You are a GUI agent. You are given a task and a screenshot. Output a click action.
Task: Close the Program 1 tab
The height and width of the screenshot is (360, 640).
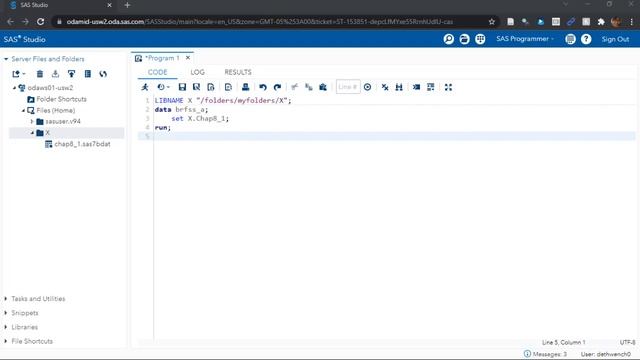(x=188, y=58)
